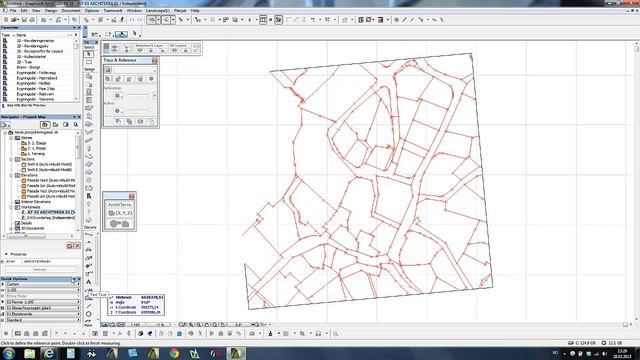Expand or collapse the Stories folder
This screenshot has width=640, height=360.
coord(11,138)
